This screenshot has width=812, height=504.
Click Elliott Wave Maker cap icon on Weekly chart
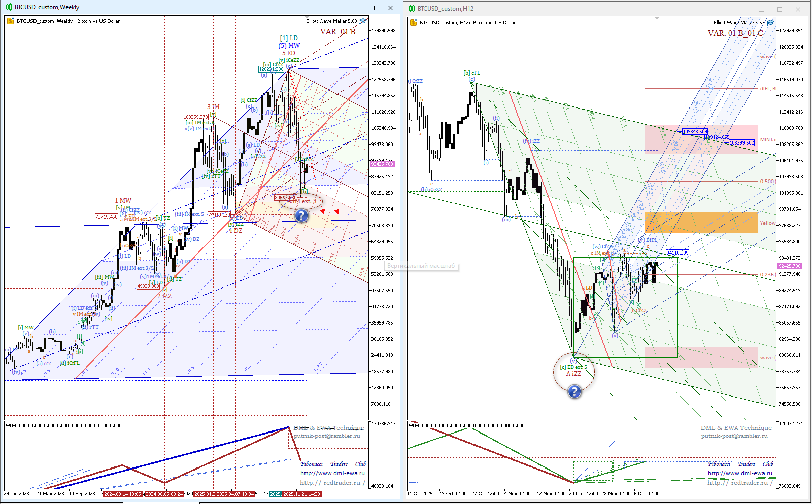click(x=363, y=21)
